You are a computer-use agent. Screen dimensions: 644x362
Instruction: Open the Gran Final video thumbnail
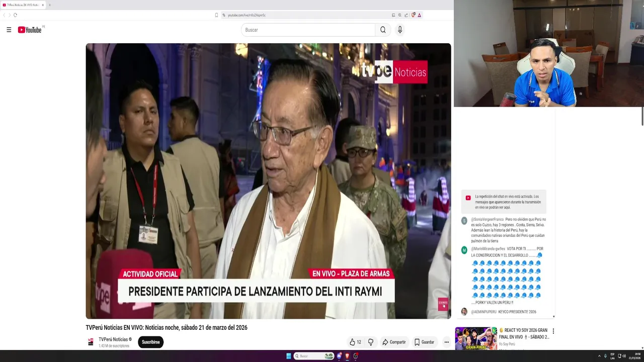click(x=476, y=338)
